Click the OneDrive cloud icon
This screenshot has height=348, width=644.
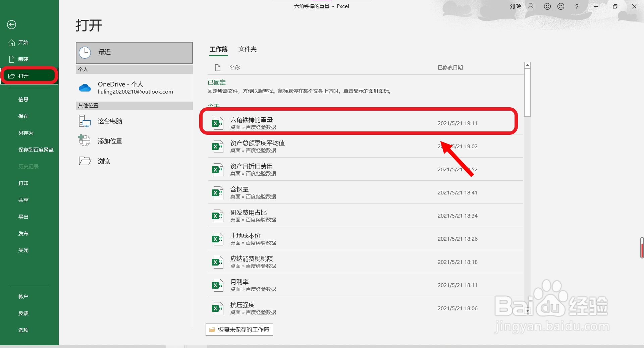(x=85, y=88)
